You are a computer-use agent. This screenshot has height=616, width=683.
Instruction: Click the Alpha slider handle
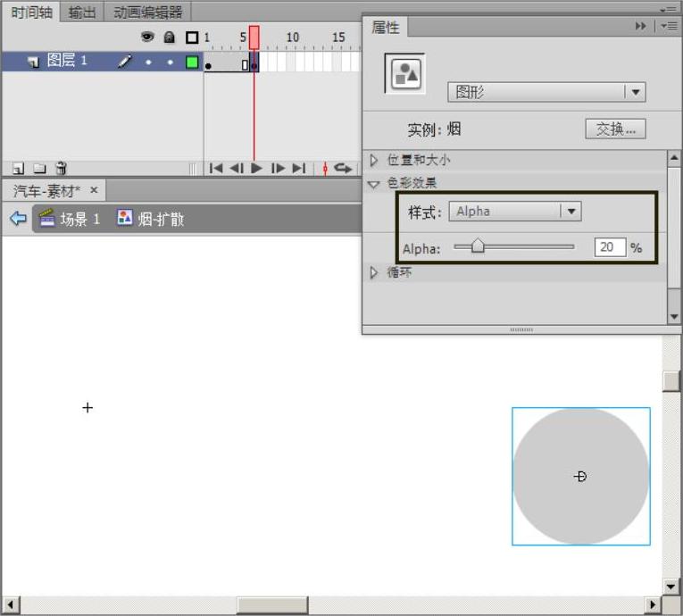478,247
